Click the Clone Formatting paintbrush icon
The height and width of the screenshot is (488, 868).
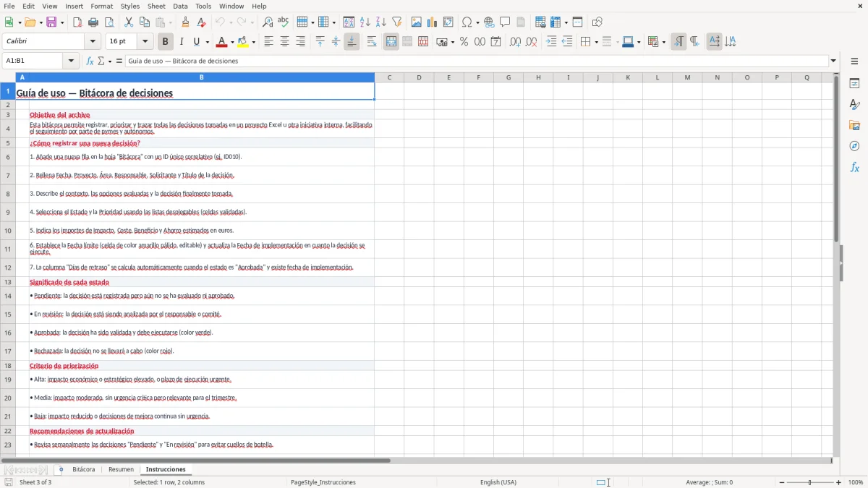(x=186, y=22)
